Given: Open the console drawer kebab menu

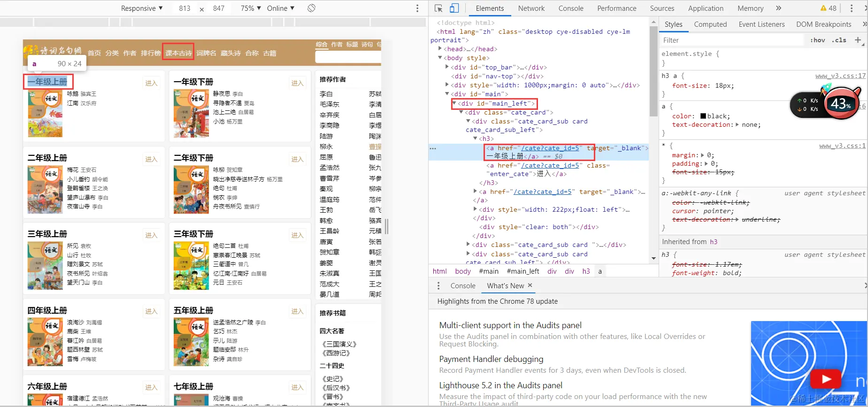Looking at the screenshot, I should pyautogui.click(x=438, y=285).
